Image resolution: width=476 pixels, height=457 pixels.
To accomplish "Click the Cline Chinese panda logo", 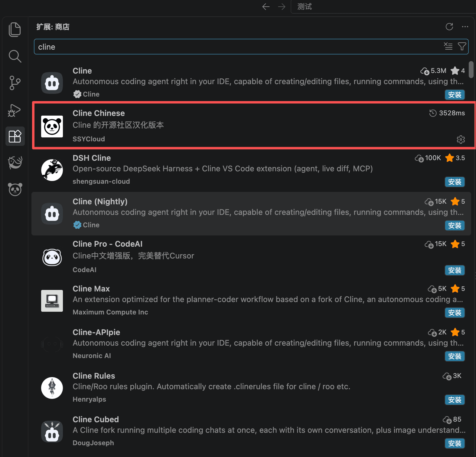I will (x=52, y=127).
